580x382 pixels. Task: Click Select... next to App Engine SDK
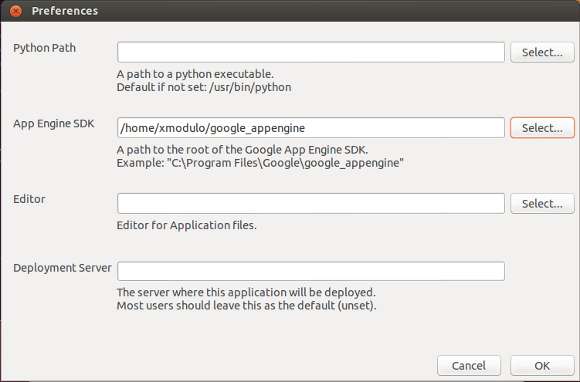pyautogui.click(x=542, y=128)
